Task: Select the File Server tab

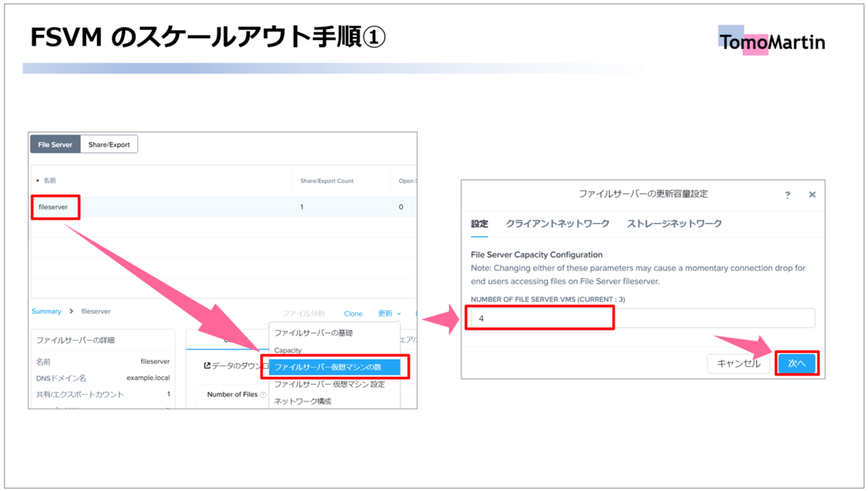Action: coord(55,145)
